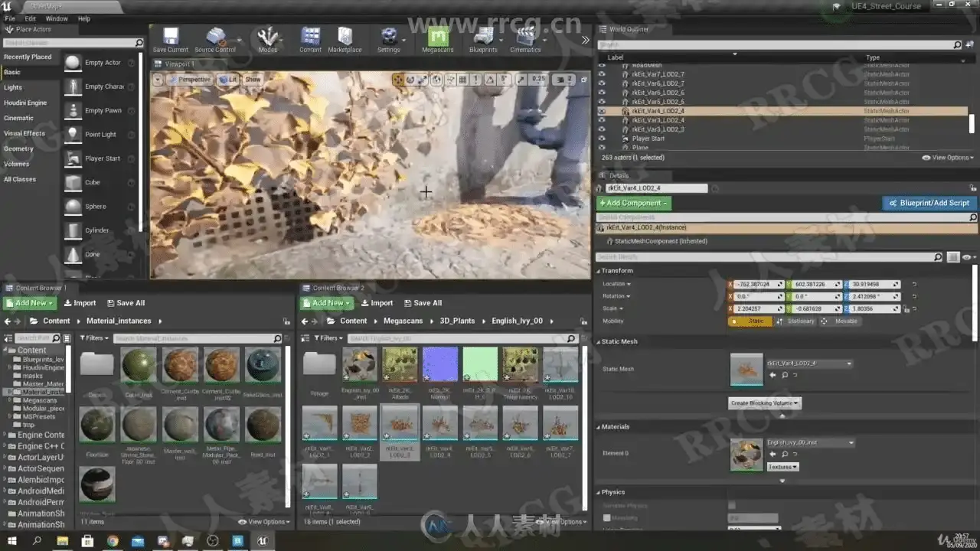
Task: Open the Source Control toolbar icon
Action: 215,37
